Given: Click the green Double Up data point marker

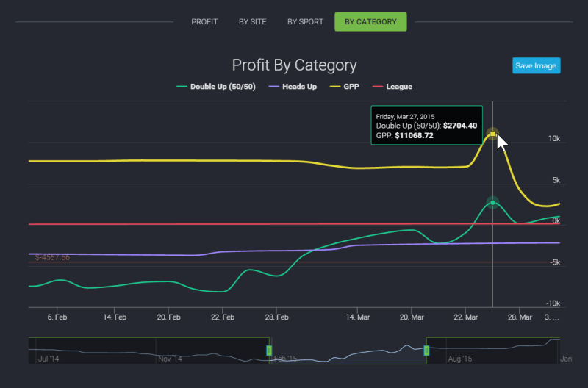Looking at the screenshot, I should [492, 203].
